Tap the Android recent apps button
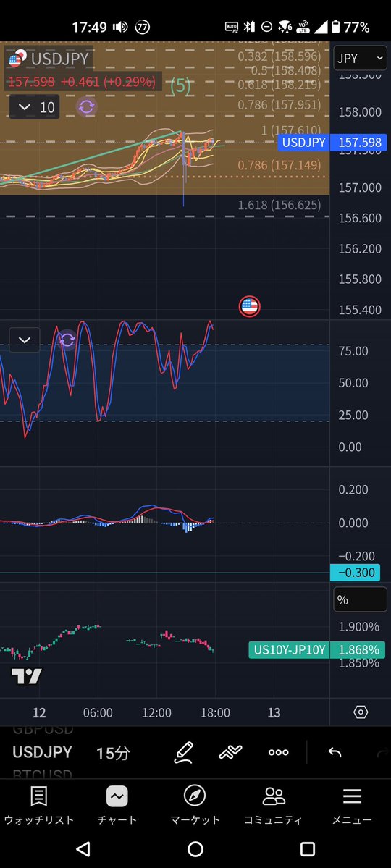Image resolution: width=391 pixels, height=868 pixels. [308, 848]
